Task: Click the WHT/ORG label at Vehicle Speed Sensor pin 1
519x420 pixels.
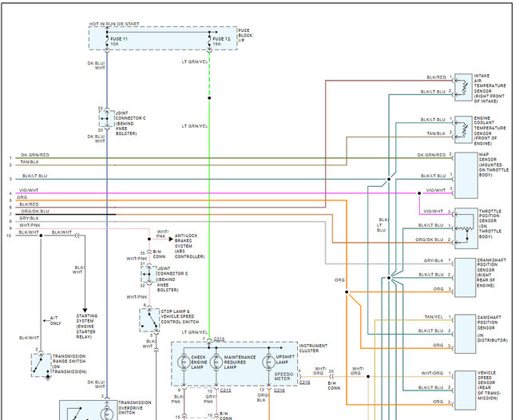Action: pyautogui.click(x=432, y=374)
